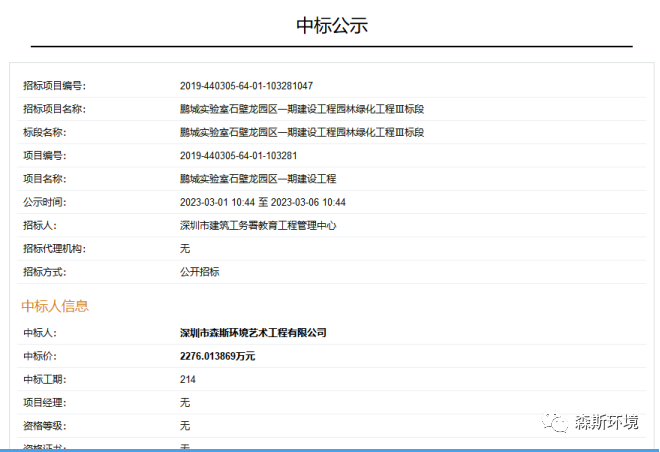Click the 招标代理机构 field label
The height and width of the screenshot is (452, 660).
[x=54, y=249]
